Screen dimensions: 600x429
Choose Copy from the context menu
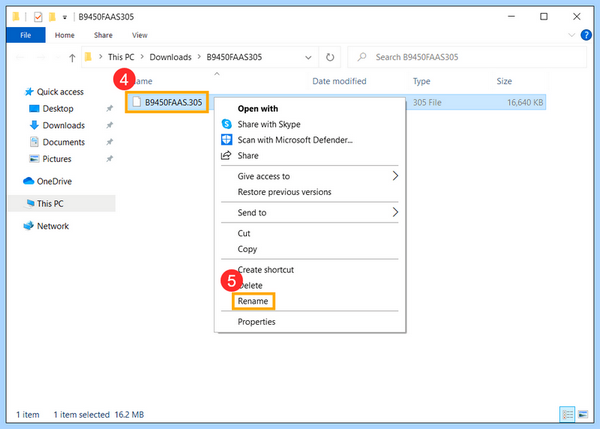pos(247,249)
